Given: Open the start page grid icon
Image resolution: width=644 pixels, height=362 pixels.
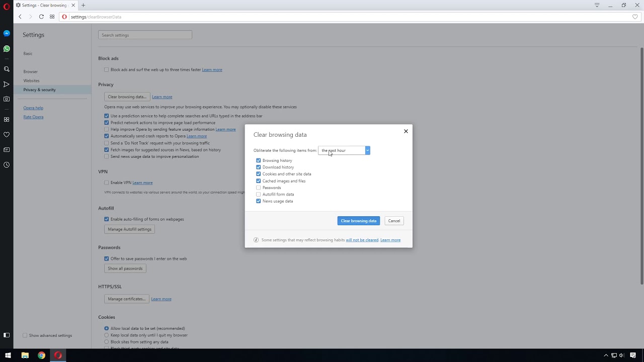Looking at the screenshot, I should click(52, 17).
